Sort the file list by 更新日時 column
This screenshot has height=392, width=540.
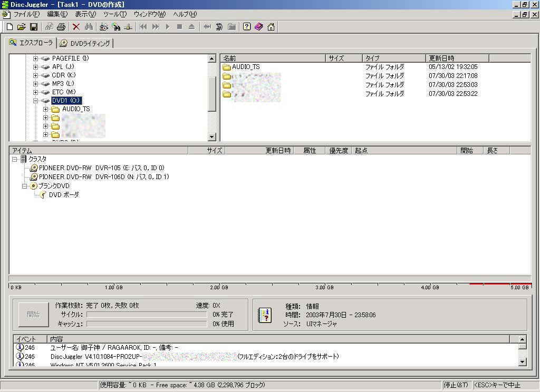(x=457, y=58)
